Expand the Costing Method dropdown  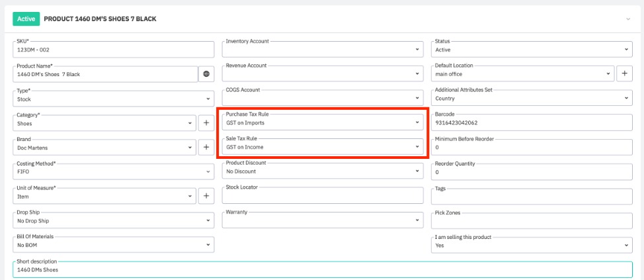114,171
